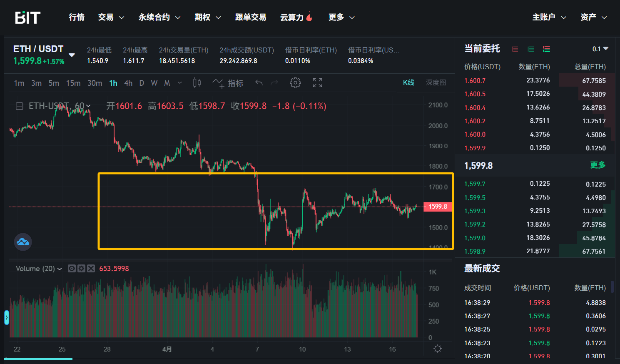
Task: Enter fullscreen chart mode
Action: [317, 83]
